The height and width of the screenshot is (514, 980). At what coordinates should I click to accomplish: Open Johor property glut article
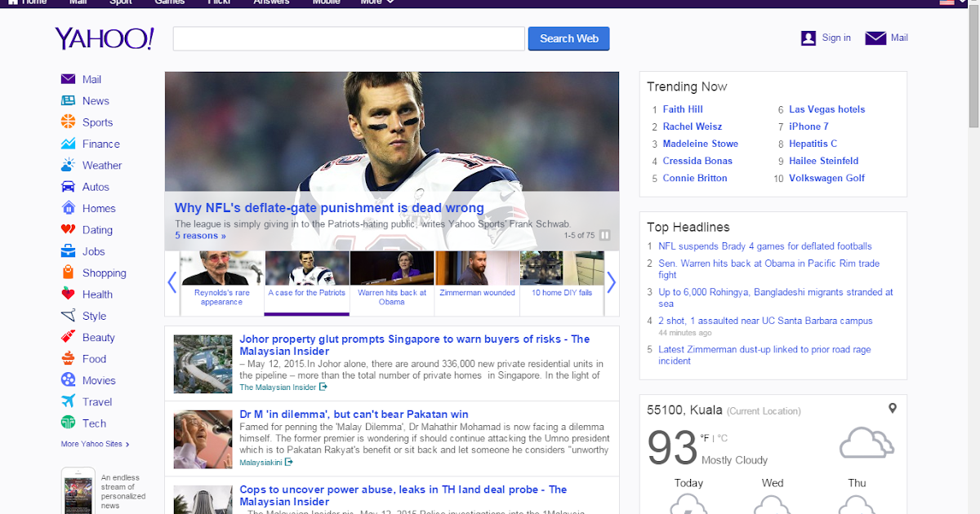pos(414,345)
